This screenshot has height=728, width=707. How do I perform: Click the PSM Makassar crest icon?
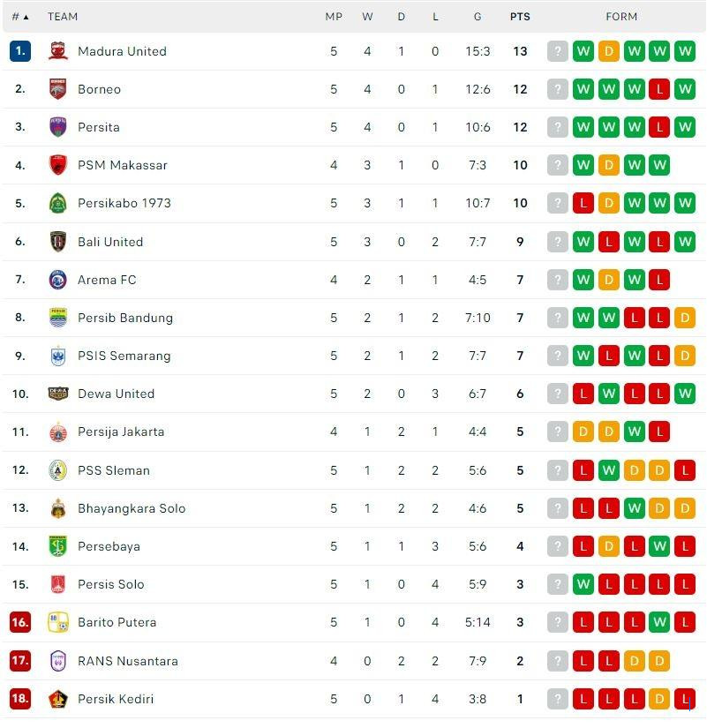tap(57, 165)
